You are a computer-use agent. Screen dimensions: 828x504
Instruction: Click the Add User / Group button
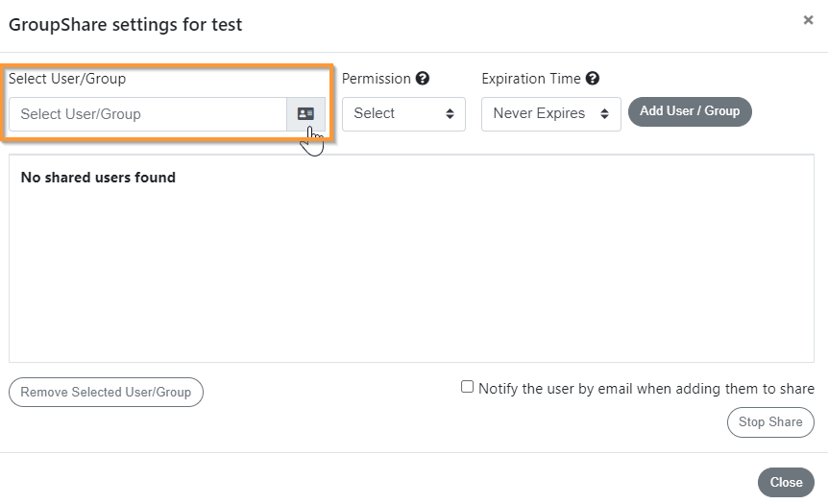point(691,112)
